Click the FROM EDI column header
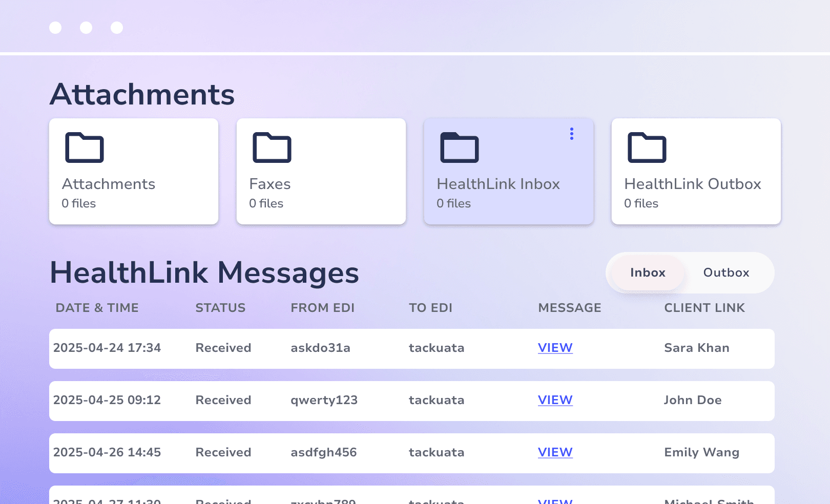This screenshot has width=830, height=504. tap(323, 308)
